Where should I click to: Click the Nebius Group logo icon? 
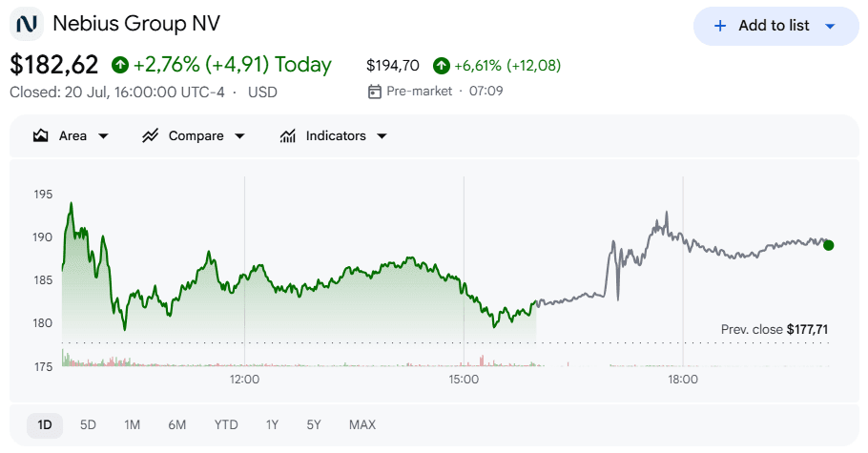27,24
